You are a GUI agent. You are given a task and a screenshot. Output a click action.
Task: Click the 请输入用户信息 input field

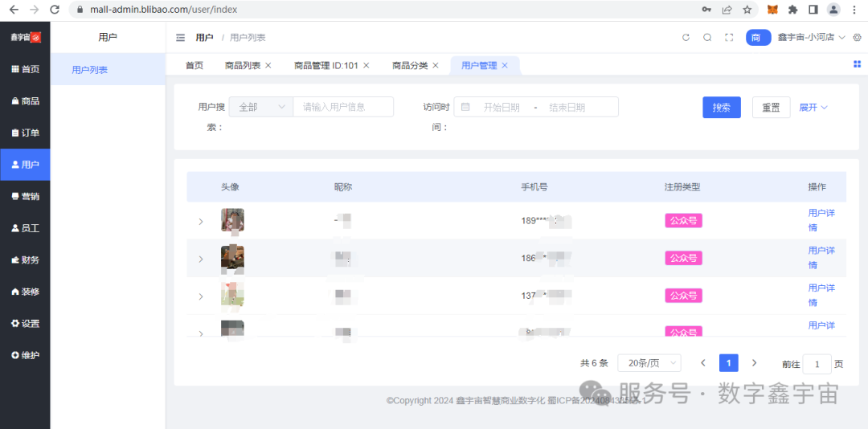343,107
